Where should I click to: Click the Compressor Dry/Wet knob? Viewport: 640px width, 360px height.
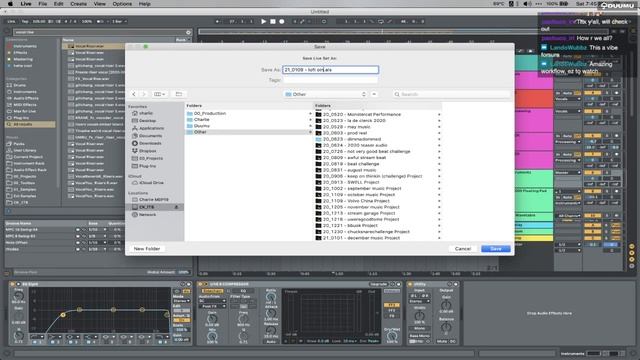pos(392,336)
